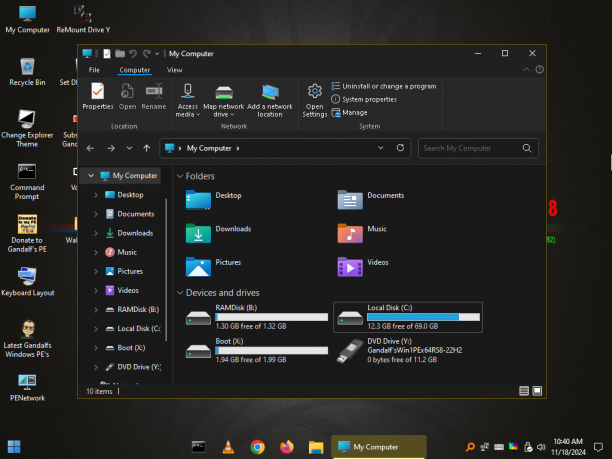Click quick access New folder icon

[120, 53]
